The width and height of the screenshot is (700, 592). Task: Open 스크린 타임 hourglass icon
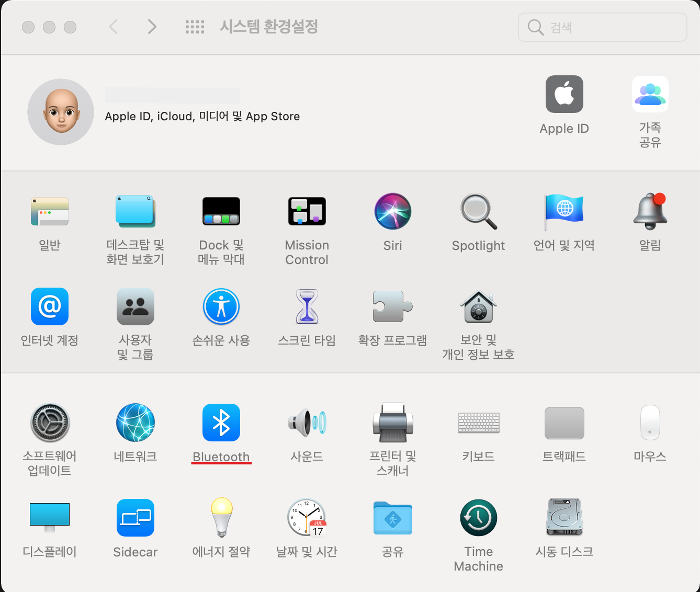point(307,306)
